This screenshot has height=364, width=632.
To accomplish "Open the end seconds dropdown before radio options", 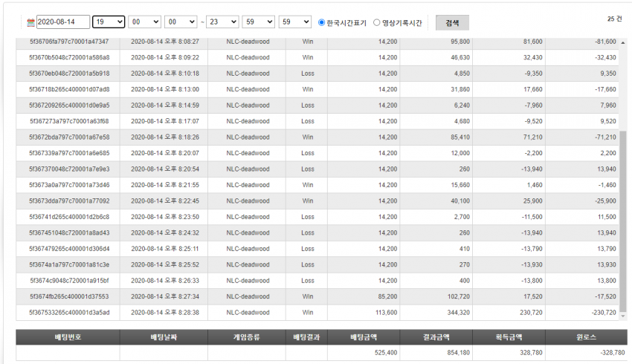I will [x=295, y=22].
